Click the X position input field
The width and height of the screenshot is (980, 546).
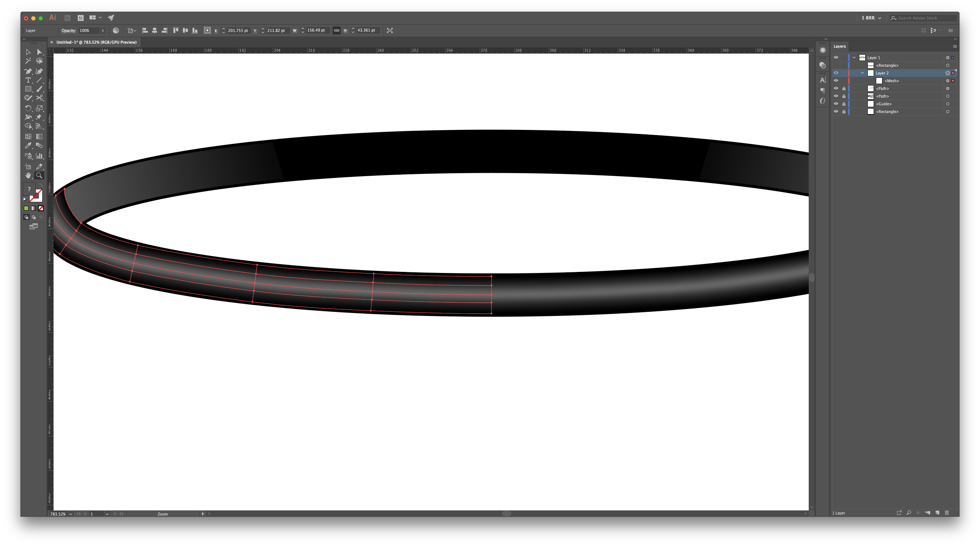238,30
